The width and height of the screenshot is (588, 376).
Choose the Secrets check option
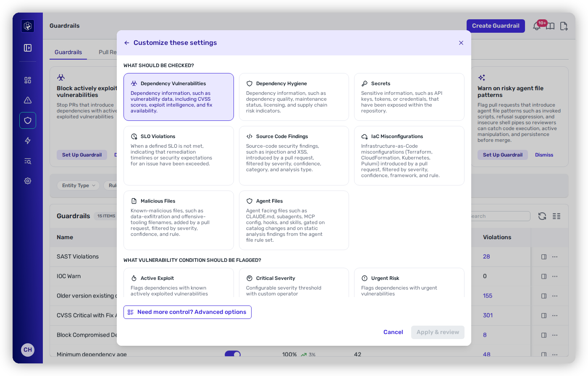click(409, 97)
